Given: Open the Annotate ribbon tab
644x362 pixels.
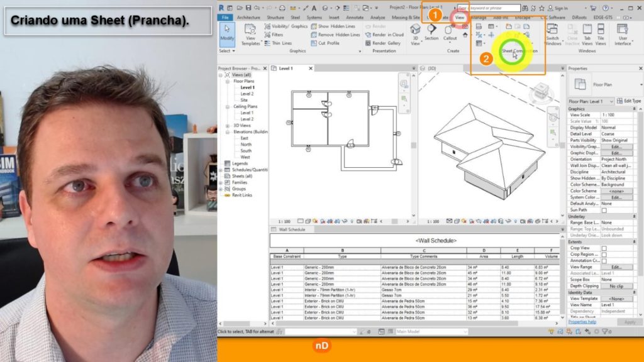Looking at the screenshot, I should click(355, 18).
